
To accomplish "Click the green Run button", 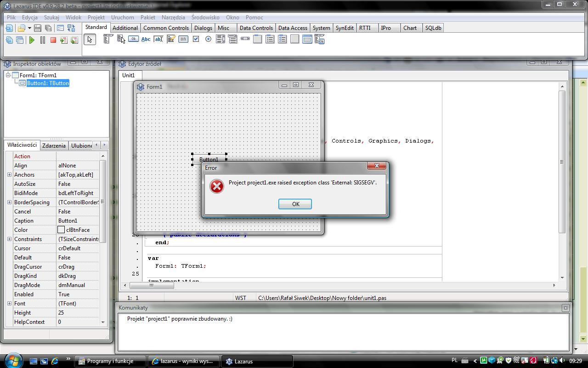I will tap(32, 40).
